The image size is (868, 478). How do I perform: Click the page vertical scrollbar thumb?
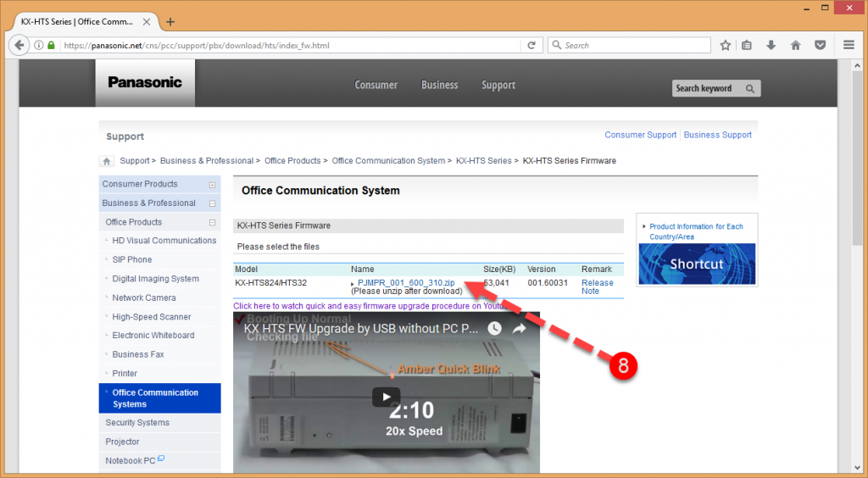[x=858, y=158]
